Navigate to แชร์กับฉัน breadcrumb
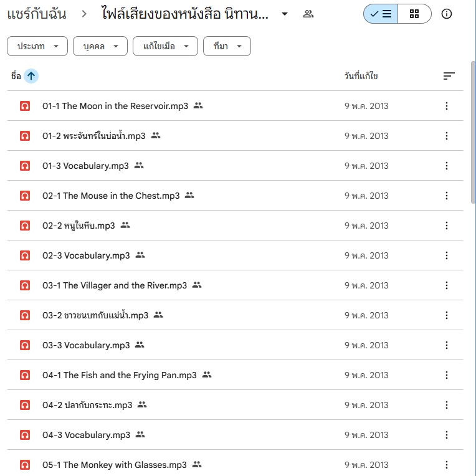The height and width of the screenshot is (476, 476). [x=36, y=14]
